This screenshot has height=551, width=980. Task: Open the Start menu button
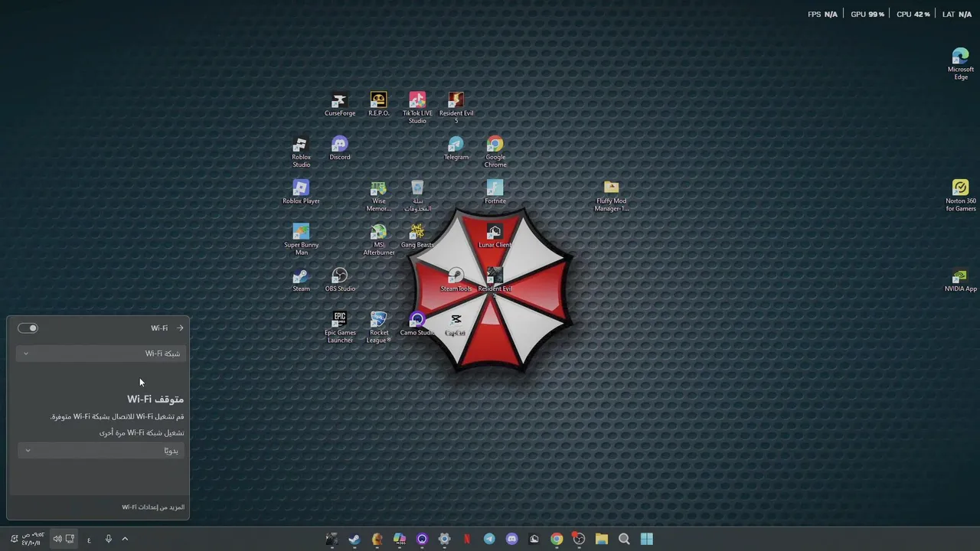pos(647,539)
